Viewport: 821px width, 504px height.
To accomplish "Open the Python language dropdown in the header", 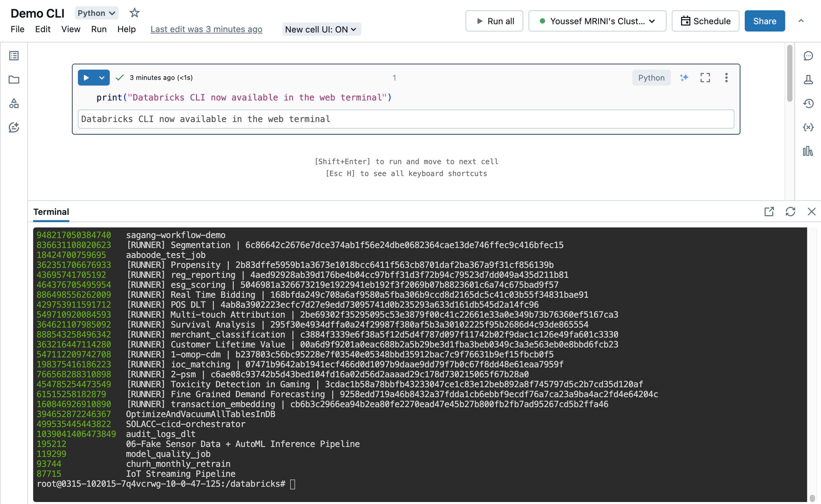I will point(97,13).
